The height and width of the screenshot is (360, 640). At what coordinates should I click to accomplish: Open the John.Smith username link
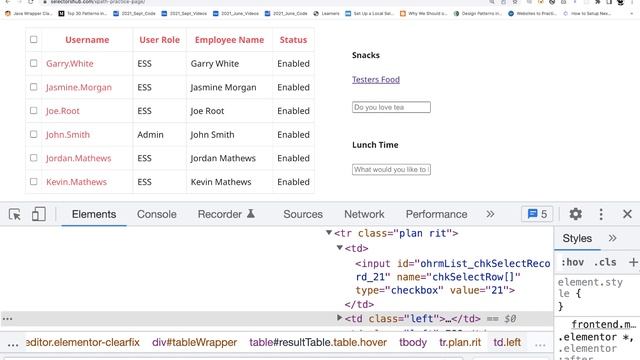[68, 135]
